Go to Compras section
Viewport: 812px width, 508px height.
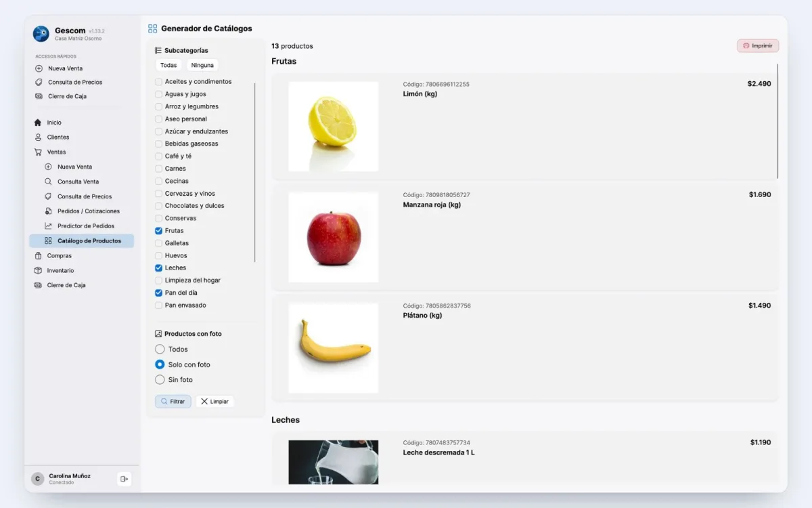[81, 256]
